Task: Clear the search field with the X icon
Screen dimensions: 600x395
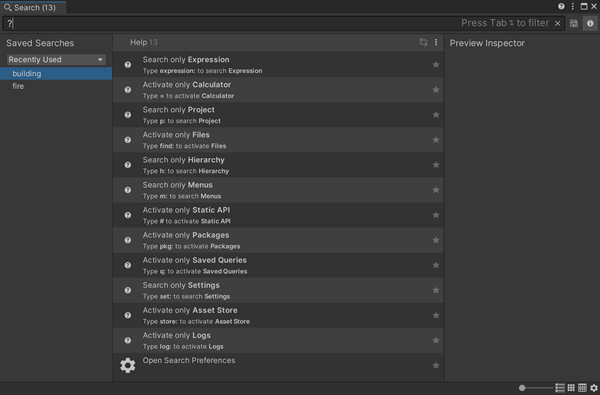Action: point(558,23)
